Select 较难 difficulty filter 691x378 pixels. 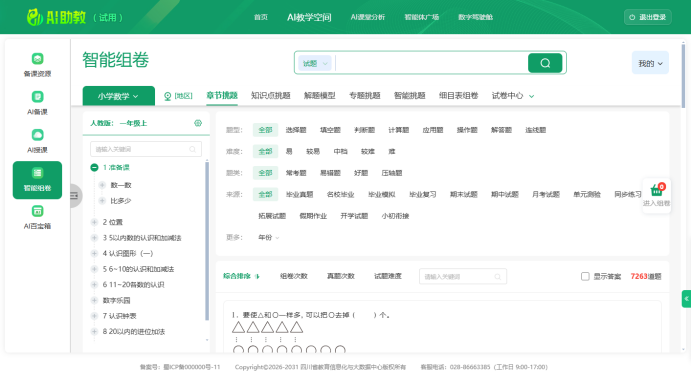(x=368, y=151)
